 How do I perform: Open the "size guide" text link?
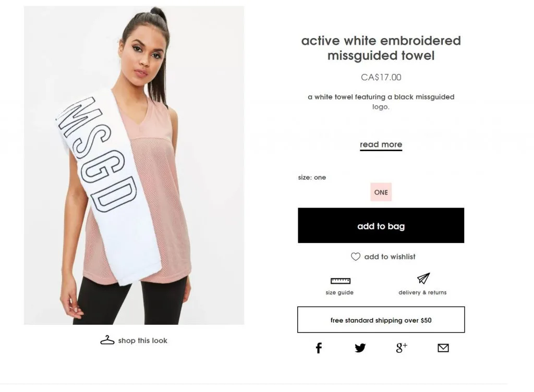coord(339,292)
